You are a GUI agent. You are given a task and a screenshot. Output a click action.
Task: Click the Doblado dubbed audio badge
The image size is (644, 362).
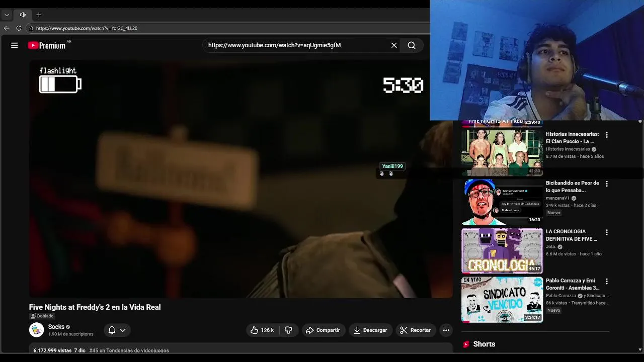tap(42, 316)
